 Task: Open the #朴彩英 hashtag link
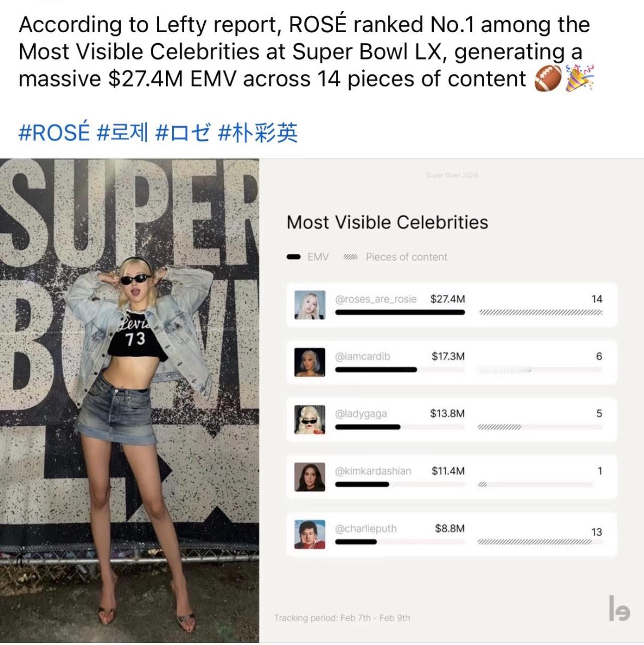point(258,133)
